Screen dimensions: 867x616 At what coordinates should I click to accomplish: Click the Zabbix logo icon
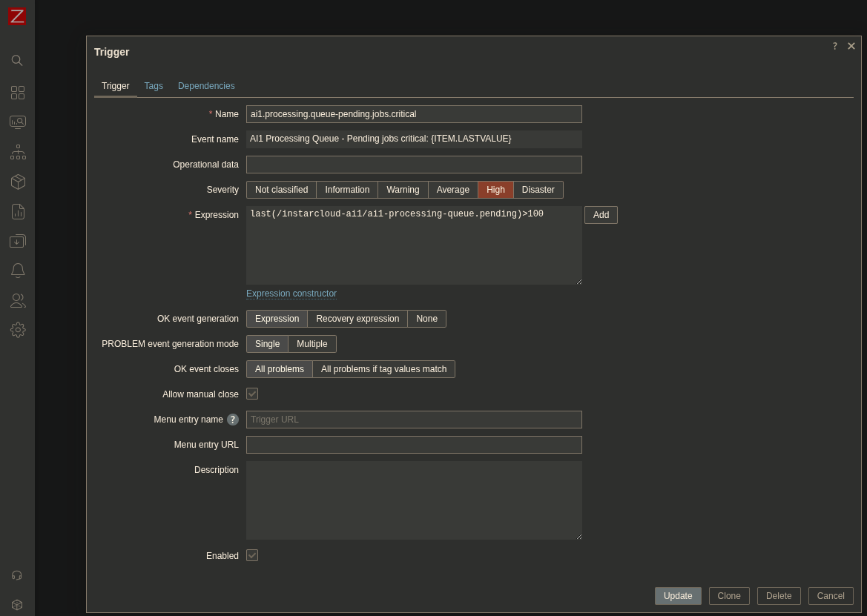pos(17,16)
